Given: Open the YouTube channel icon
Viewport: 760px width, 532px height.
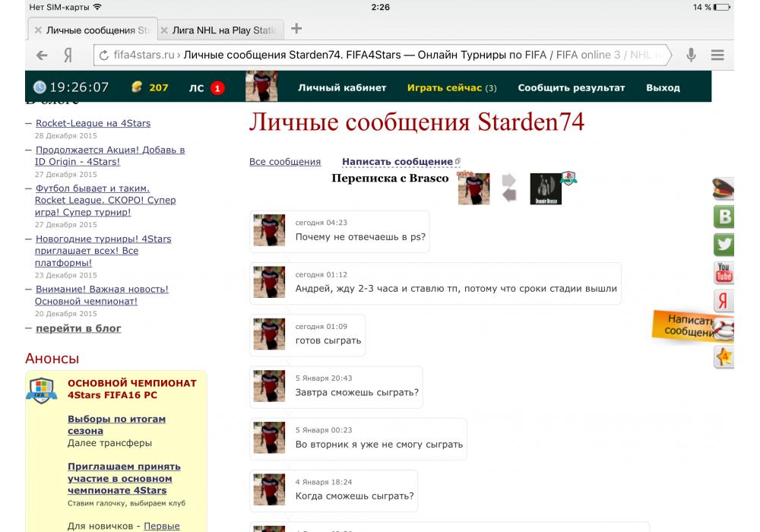Looking at the screenshot, I should tap(724, 272).
